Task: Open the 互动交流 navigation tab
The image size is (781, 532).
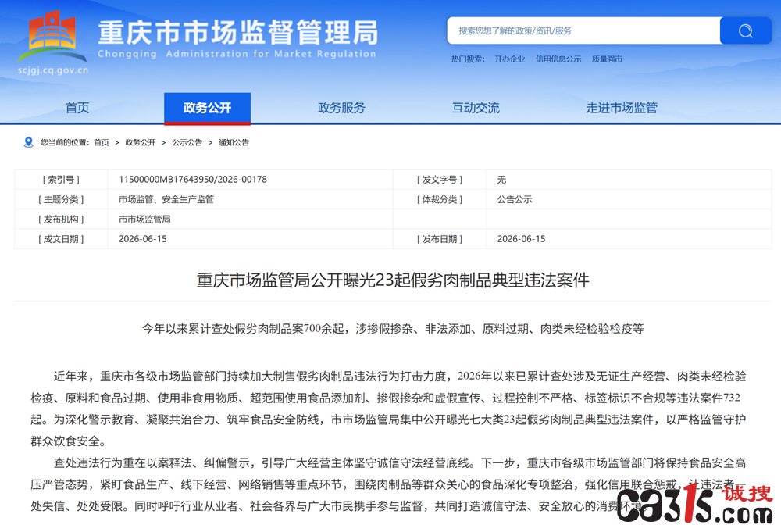Action: click(476, 108)
